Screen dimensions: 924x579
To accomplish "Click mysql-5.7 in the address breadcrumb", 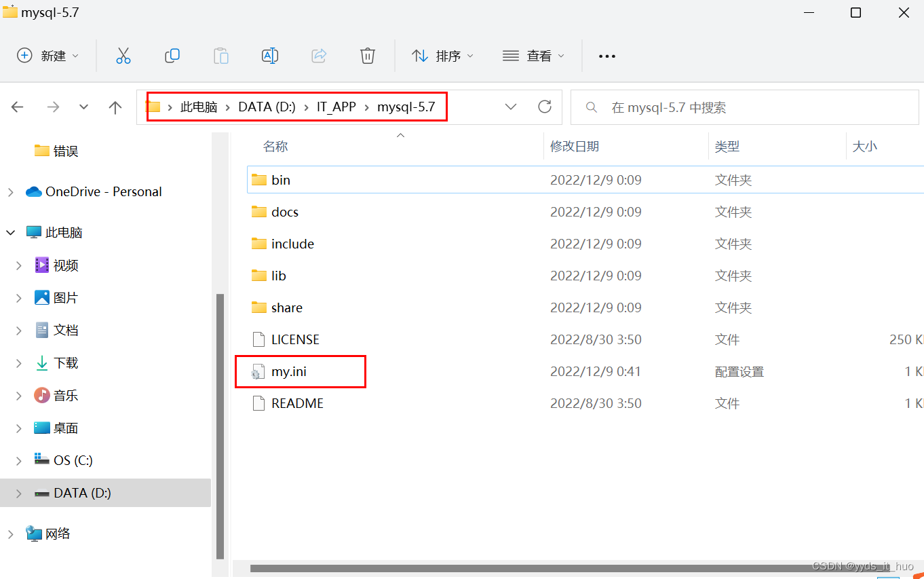I will point(406,107).
